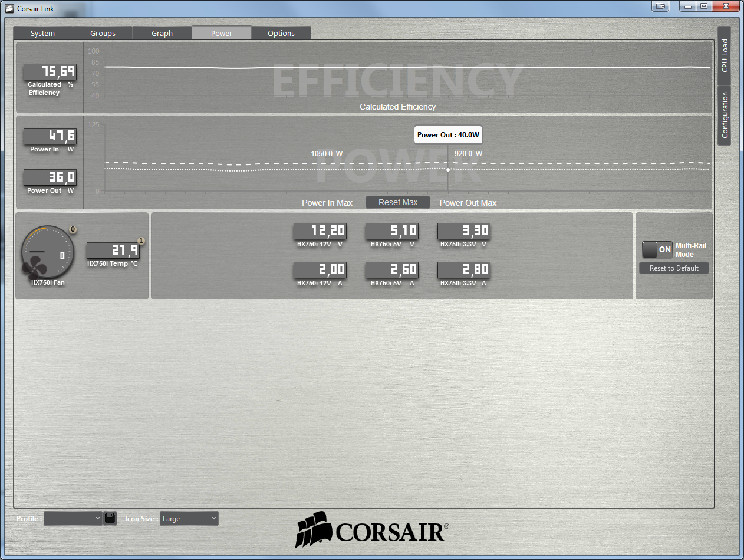Image resolution: width=744 pixels, height=560 pixels.
Task: Open the Configuration side tab
Action: pyautogui.click(x=725, y=116)
